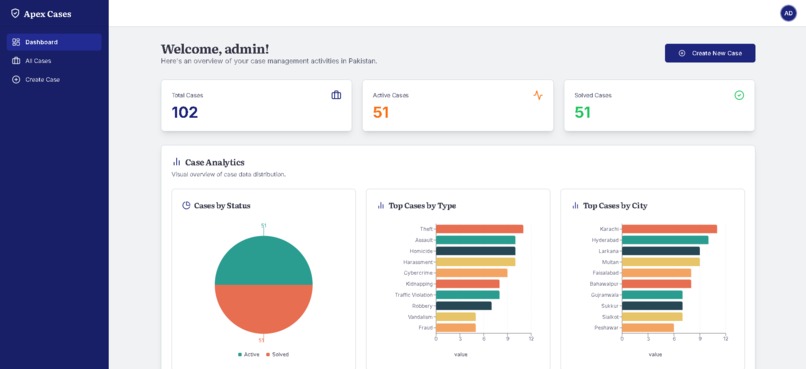Click the Karachi bar in Cases by City
The height and width of the screenshot is (369, 806).
[669, 229]
